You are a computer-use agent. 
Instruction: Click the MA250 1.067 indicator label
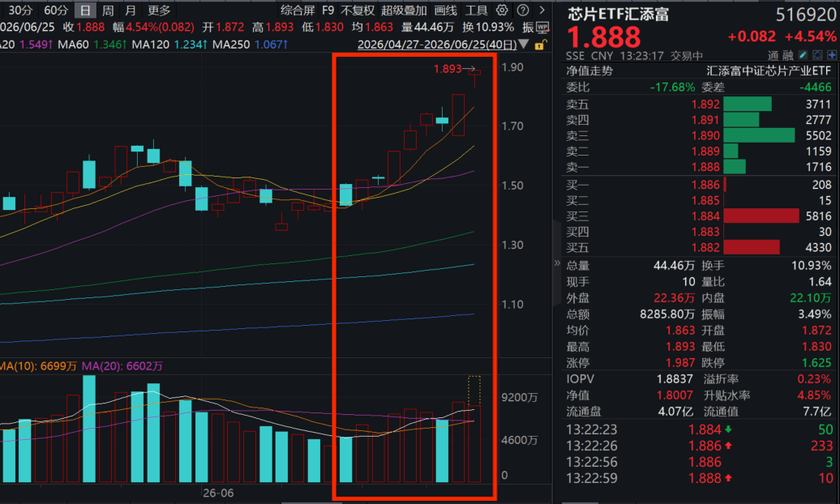(251, 45)
